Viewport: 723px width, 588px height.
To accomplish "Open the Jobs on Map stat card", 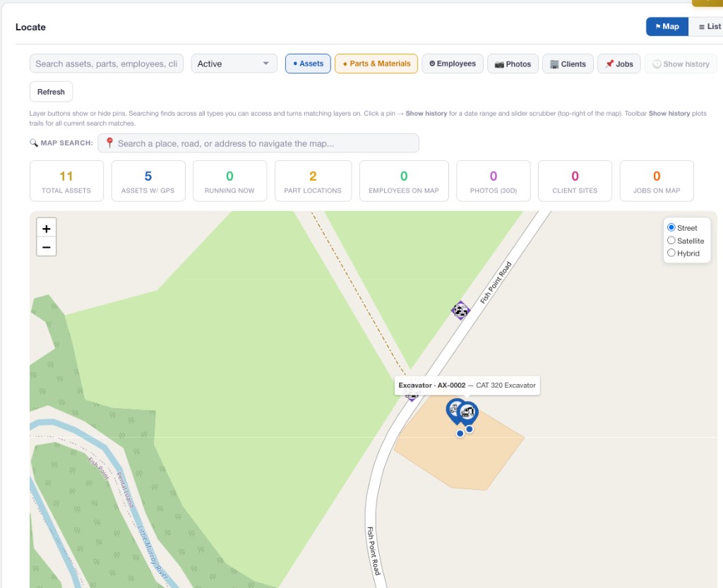I will click(x=657, y=181).
